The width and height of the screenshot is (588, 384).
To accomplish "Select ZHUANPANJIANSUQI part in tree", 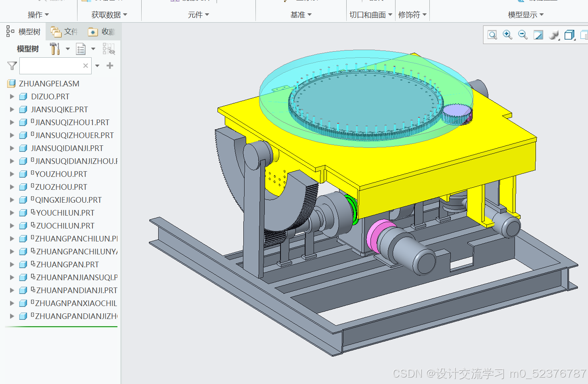I will (77, 277).
